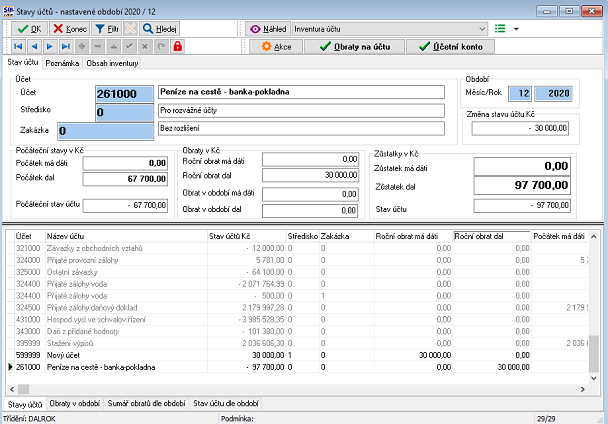Click the Středisko number field
The height and width of the screenshot is (424, 608).
(124, 112)
